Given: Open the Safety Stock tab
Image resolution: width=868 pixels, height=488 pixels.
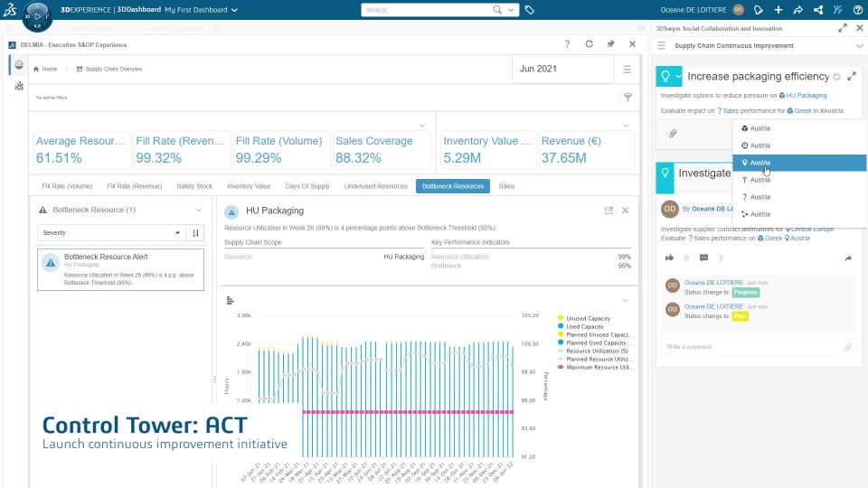Looking at the screenshot, I should pos(194,186).
